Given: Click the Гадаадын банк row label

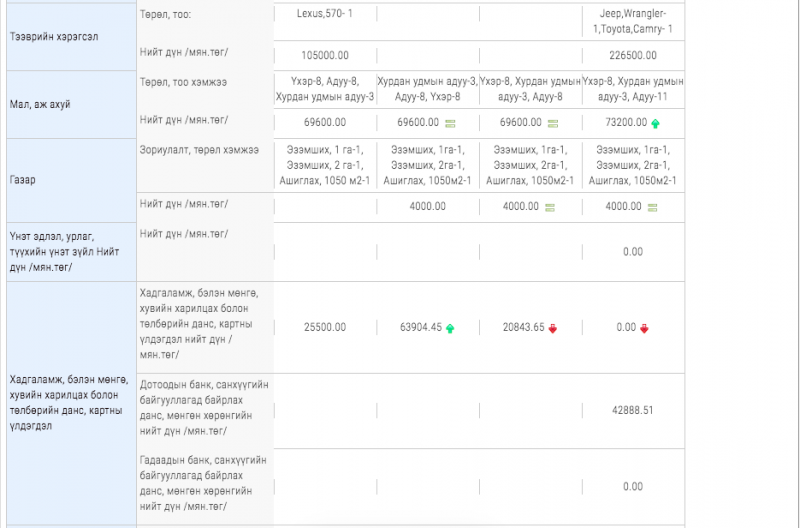Looking at the screenshot, I should (204, 484).
